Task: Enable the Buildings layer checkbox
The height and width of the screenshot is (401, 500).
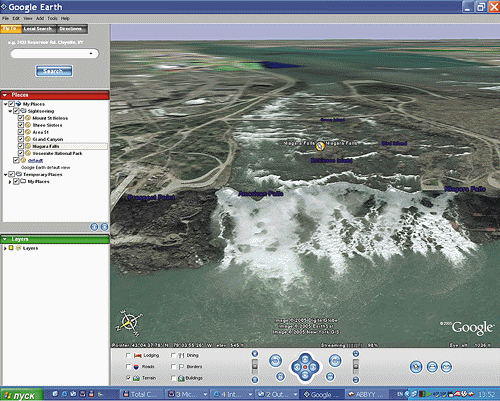Action: click(173, 378)
